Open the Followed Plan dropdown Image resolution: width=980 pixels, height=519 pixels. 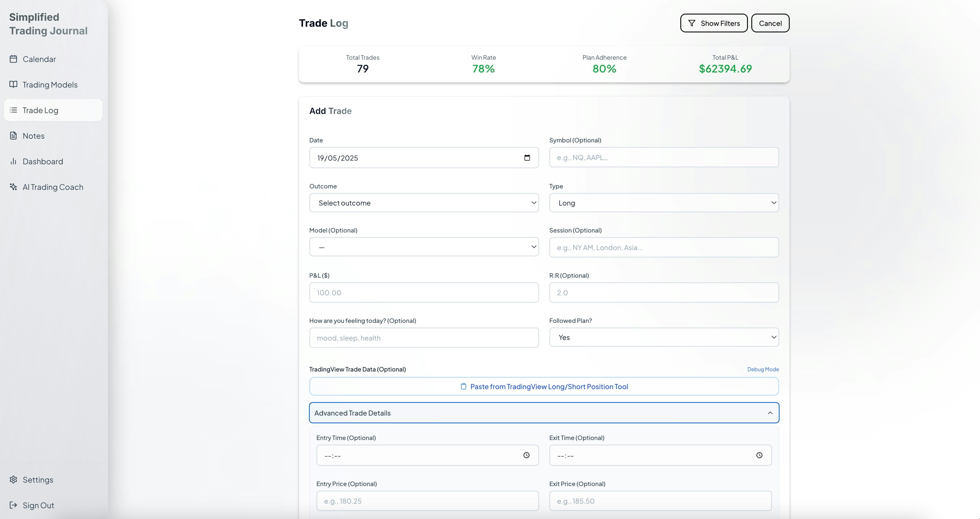[664, 337]
